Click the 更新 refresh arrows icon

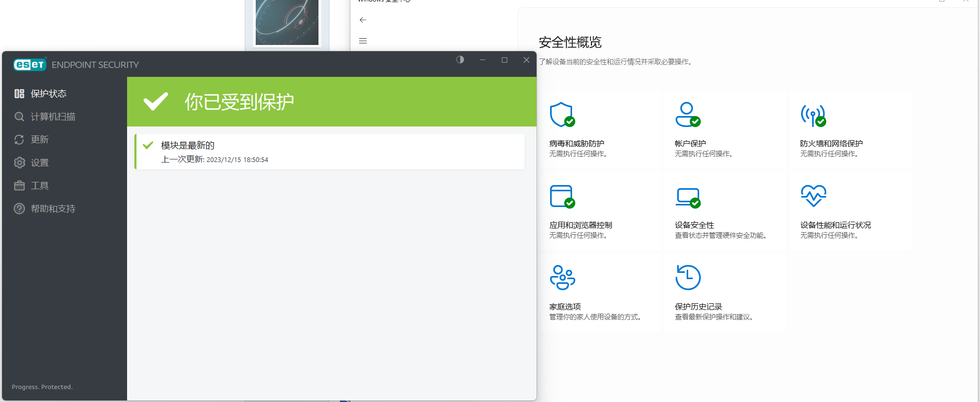19,140
